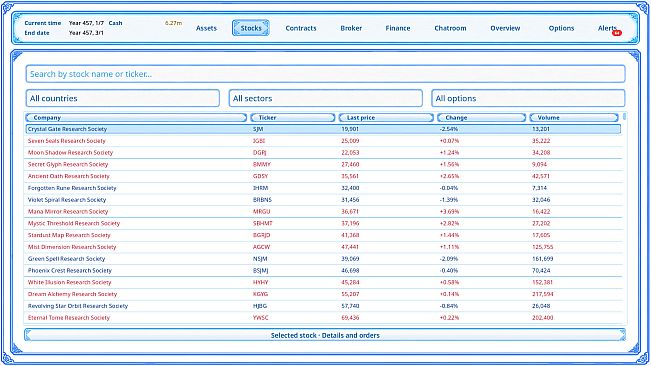651x366 pixels.
Task: Select Dream Alchemy Research Society row
Action: pos(323,294)
